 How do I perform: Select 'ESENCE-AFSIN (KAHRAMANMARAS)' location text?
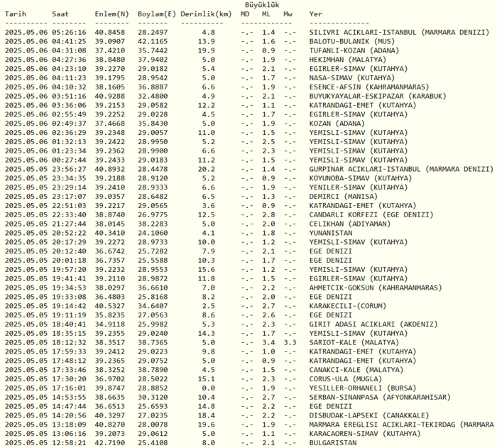369,87
